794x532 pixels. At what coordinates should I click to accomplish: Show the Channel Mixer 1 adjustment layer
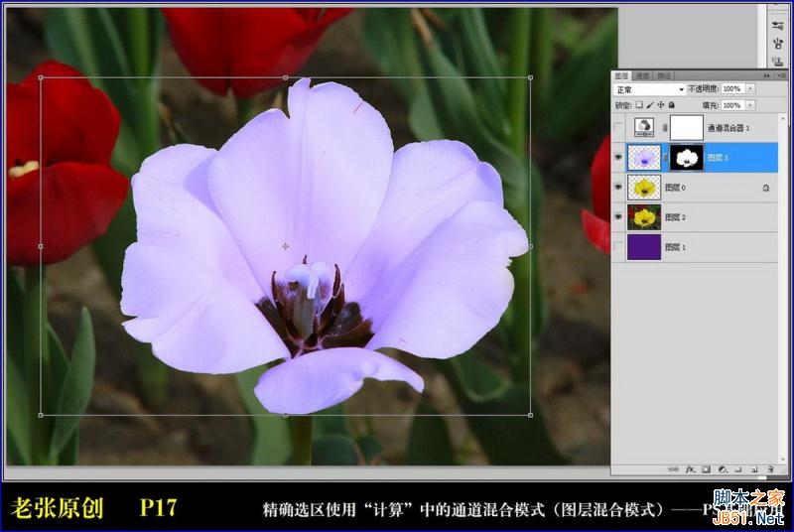(618, 128)
